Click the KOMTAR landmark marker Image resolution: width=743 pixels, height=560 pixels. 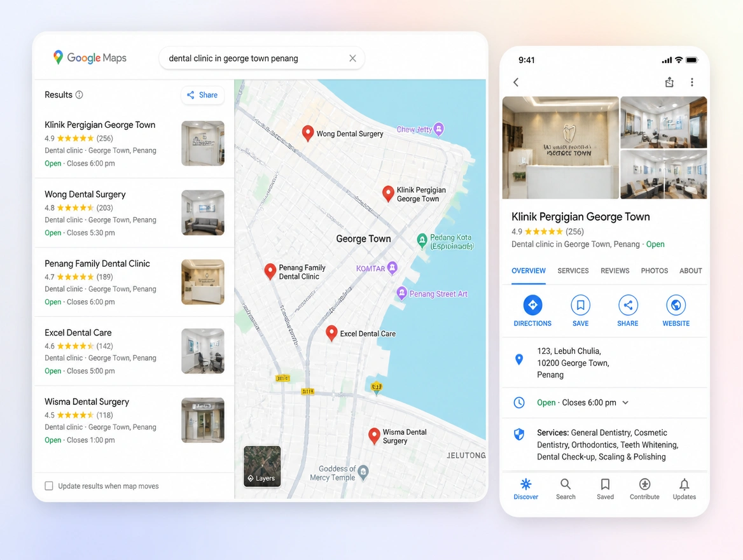coord(392,268)
